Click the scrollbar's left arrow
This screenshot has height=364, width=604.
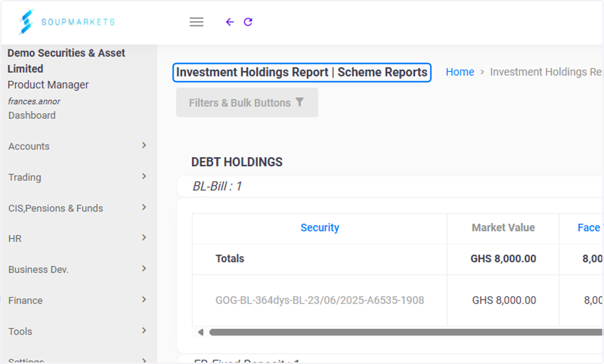click(x=200, y=332)
